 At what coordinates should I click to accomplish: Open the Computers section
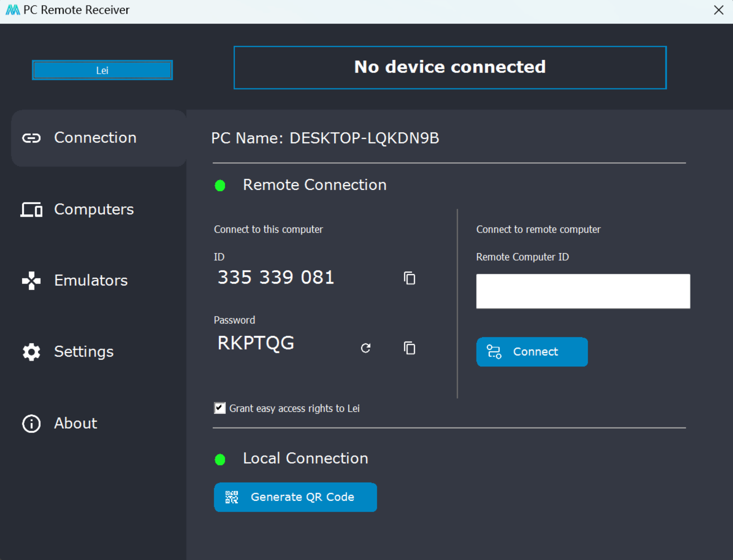pos(93,209)
